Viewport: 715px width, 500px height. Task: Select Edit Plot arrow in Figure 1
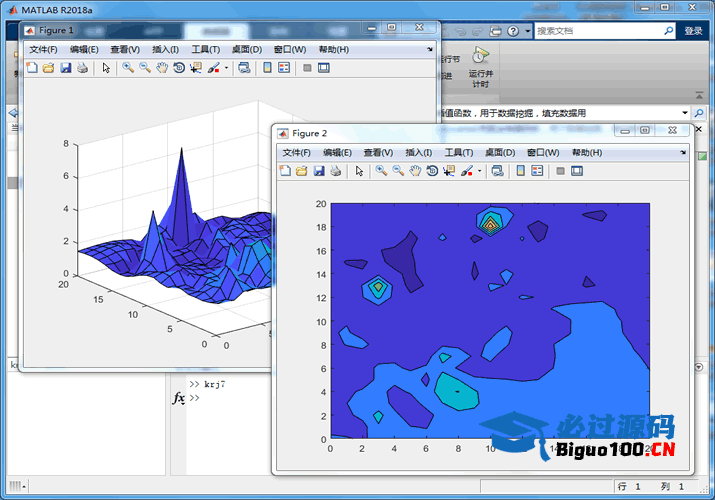(106, 68)
